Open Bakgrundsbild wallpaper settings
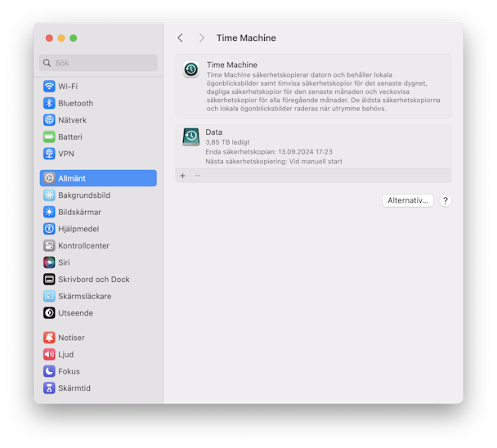Image resolution: width=497 pixels, height=448 pixels. 98,195
